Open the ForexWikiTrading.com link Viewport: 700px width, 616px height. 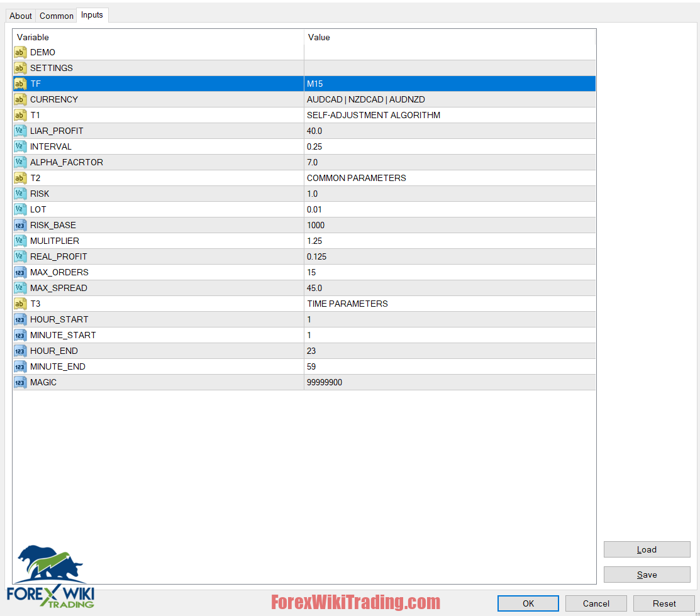coord(355,602)
